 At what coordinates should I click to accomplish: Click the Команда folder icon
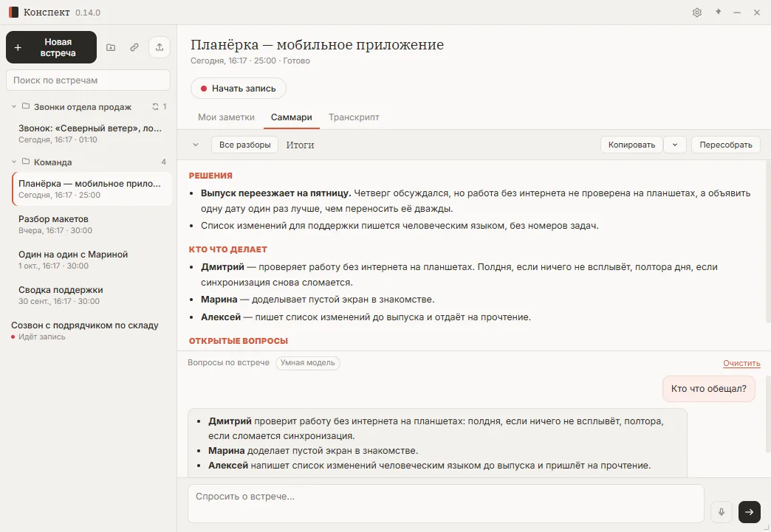[x=26, y=162]
